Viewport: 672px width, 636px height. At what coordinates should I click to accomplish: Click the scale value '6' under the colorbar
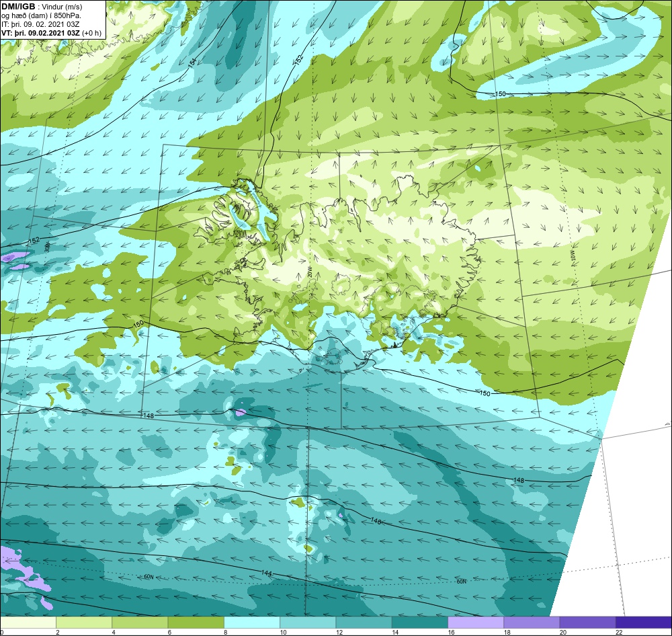coord(170,632)
